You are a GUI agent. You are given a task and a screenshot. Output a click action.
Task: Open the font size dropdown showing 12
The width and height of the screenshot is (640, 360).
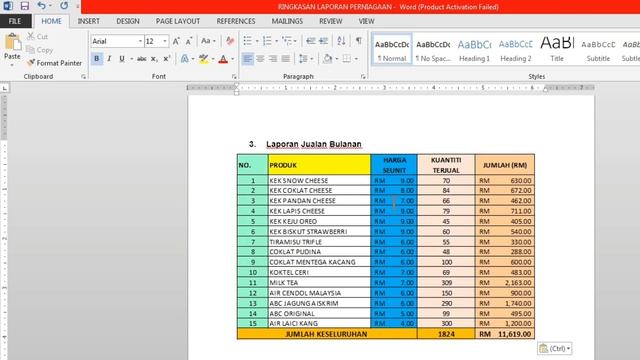(164, 41)
